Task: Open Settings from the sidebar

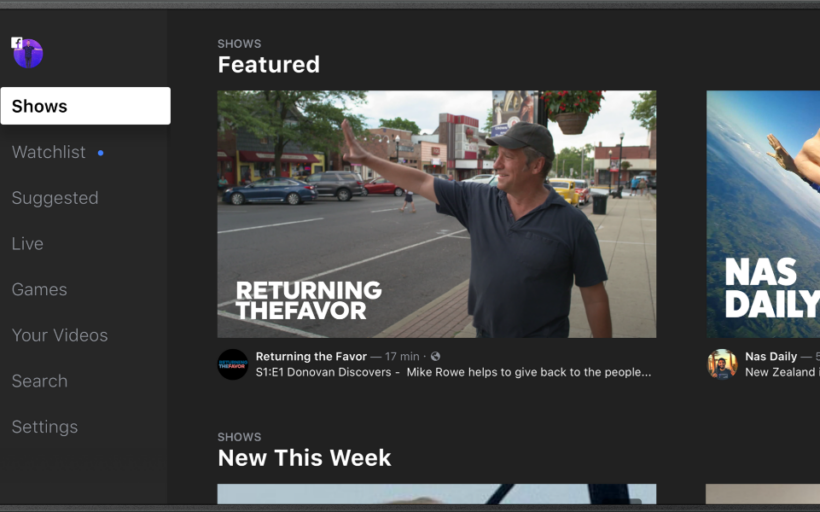Action: pos(45,427)
